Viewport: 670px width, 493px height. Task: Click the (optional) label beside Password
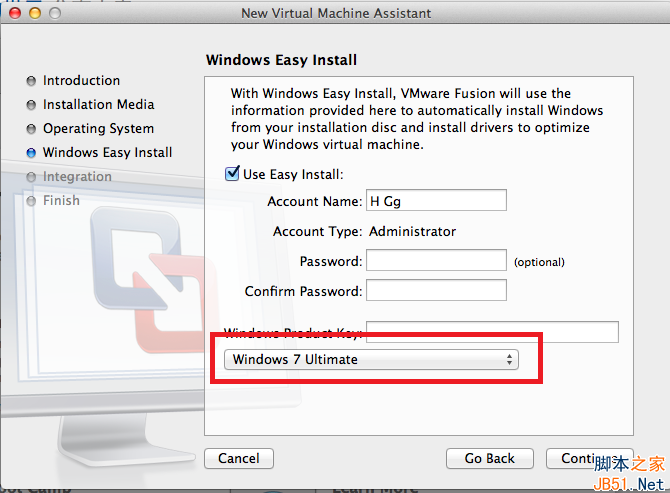539,262
